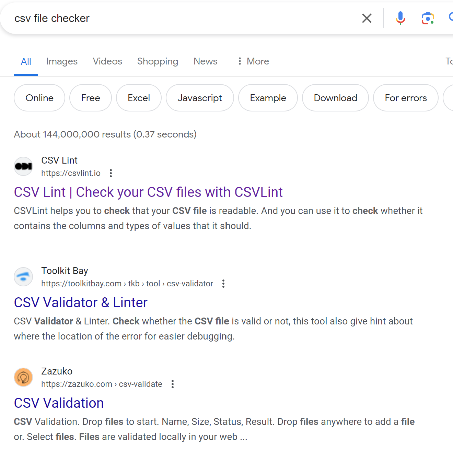
Task: Open the News results tab
Action: click(x=205, y=61)
